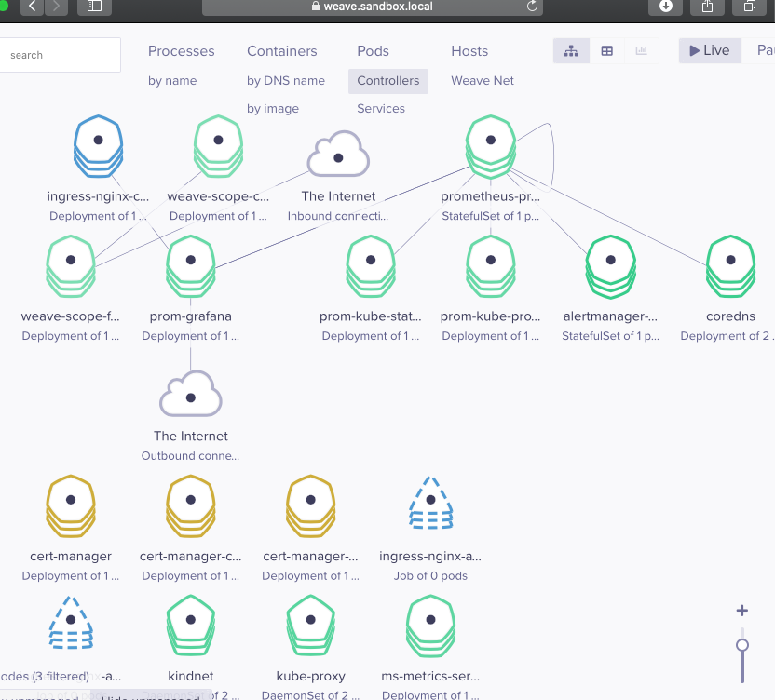Click the weave.sandbox.local address bar
The height and width of the screenshot is (700, 775).
[x=373, y=7]
